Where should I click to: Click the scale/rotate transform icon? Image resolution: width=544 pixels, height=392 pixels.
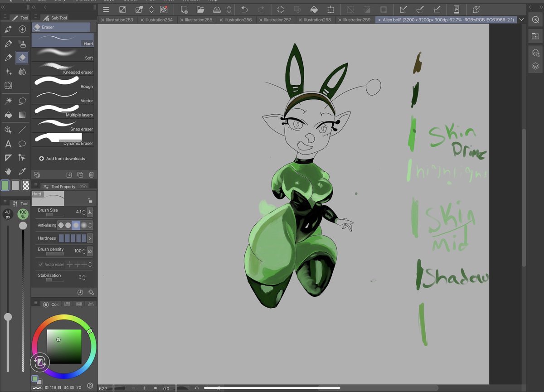click(330, 10)
